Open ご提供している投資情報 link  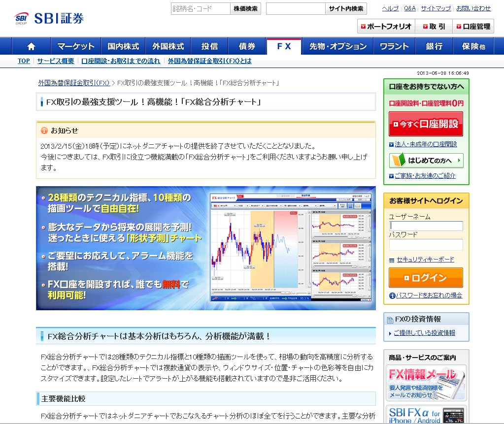424,333
